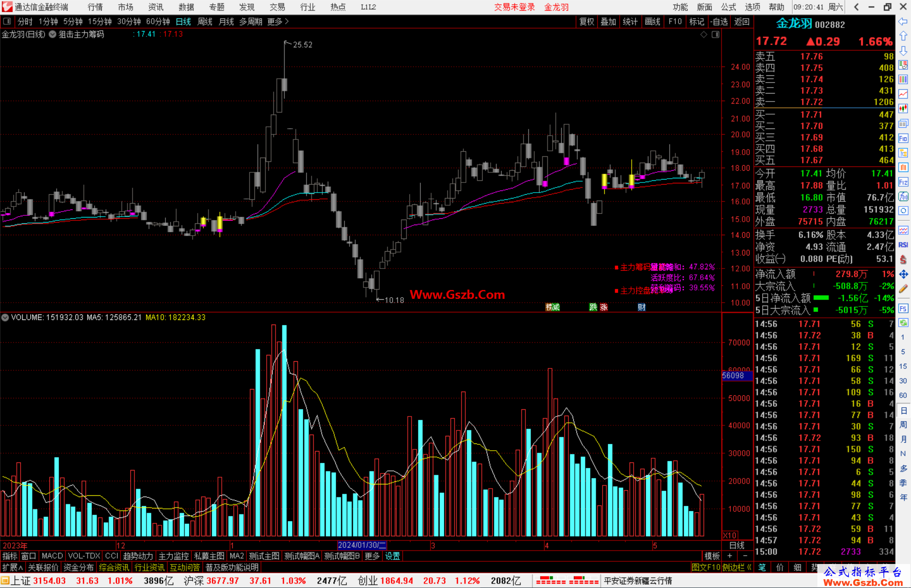This screenshot has width=911, height=588.
Task: Open the f(x) formula manager icon
Action: click(x=903, y=196)
